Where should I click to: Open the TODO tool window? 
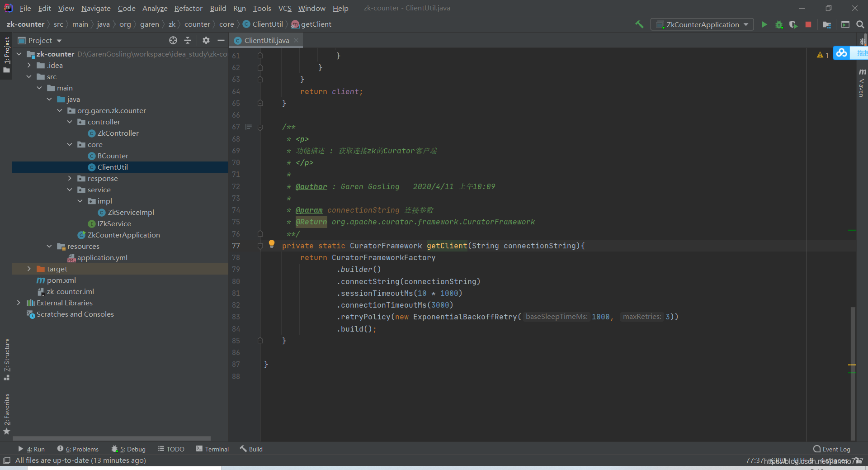[171, 449]
